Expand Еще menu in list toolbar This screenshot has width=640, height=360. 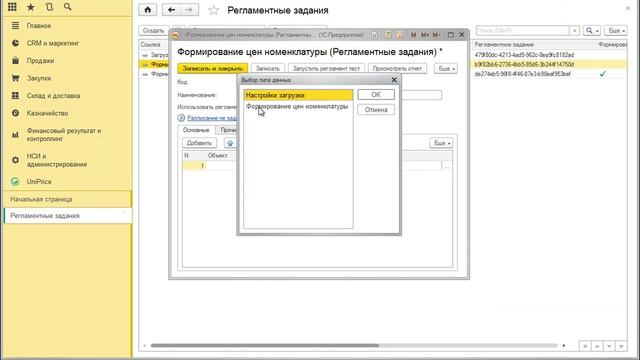click(616, 31)
